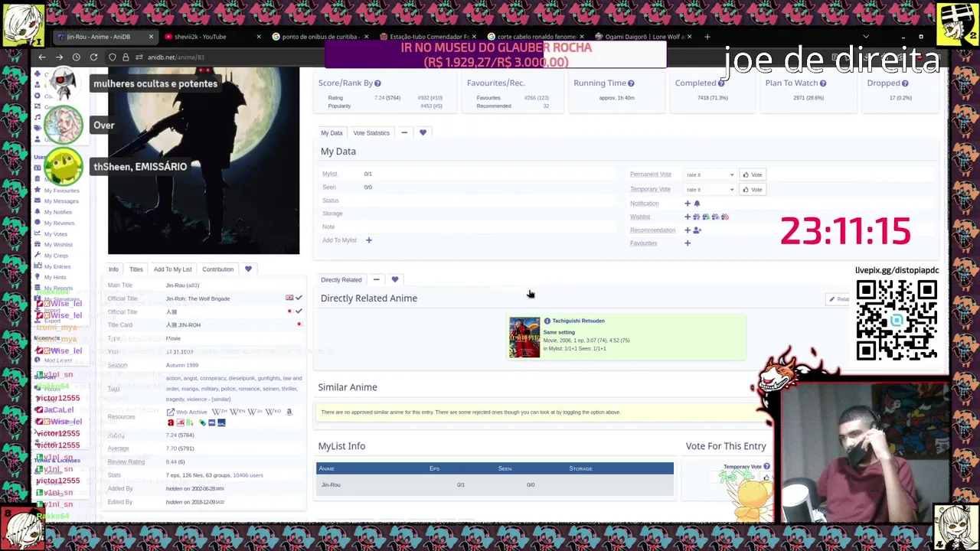Screen dimensions: 980x551
Task: Click the browser back arrow
Action: (42, 57)
